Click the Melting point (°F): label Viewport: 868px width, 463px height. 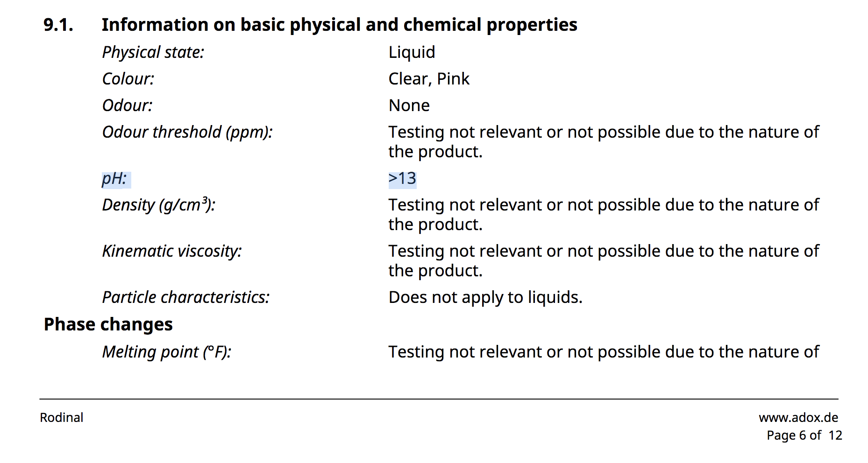point(167,352)
